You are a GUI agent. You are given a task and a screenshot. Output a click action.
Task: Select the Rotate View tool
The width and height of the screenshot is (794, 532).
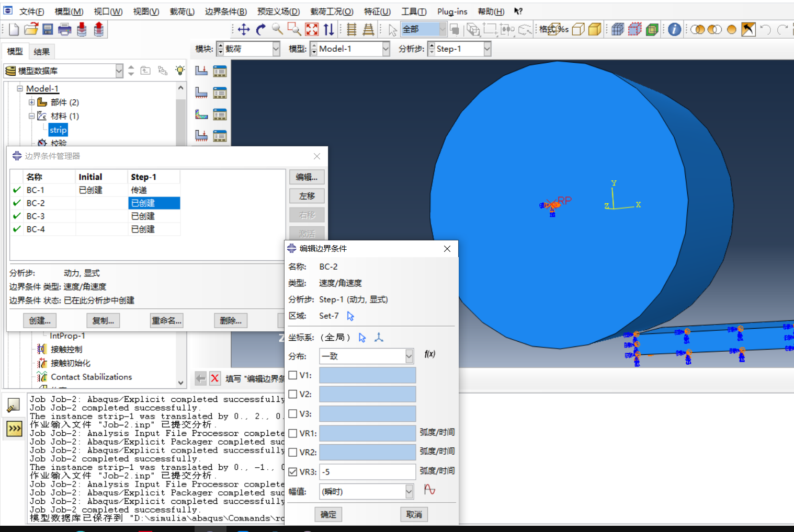pyautogui.click(x=260, y=30)
